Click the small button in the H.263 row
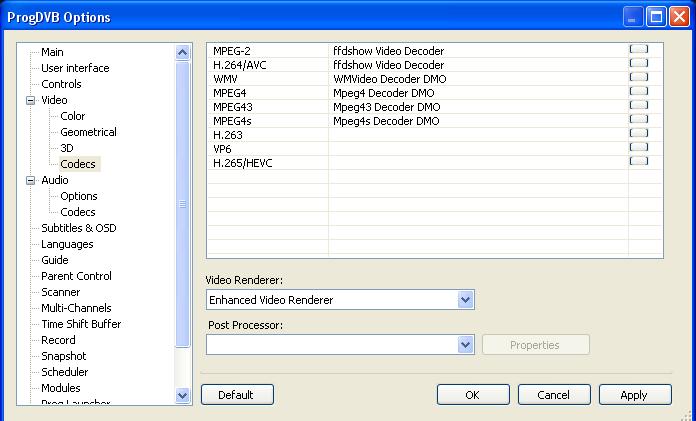This screenshot has width=696, height=421. [x=638, y=133]
